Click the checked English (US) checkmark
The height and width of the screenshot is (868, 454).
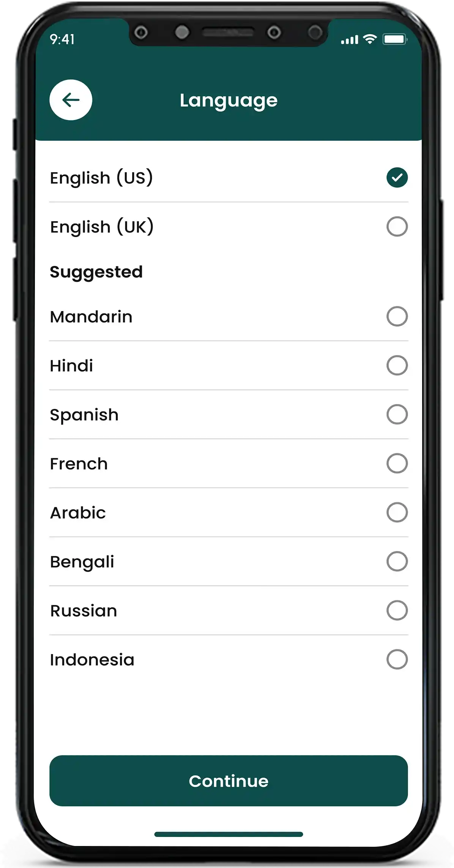397,178
